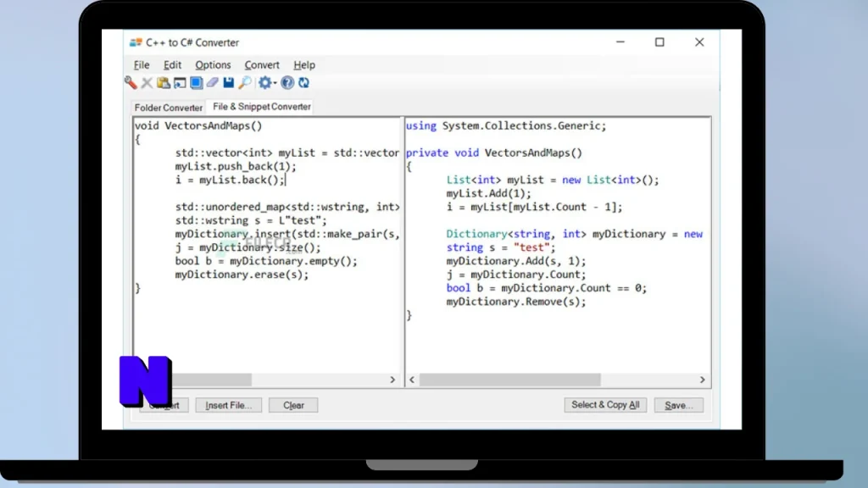This screenshot has width=868, height=488.
Task: Click the line 'i = myList.back();'
Action: (230, 180)
